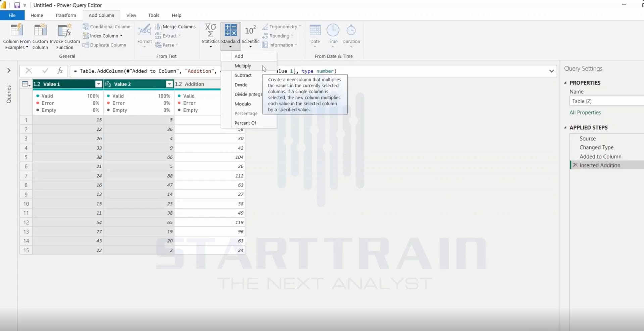Viewport: 644px width, 331px height.
Task: Open the Custom Column tool
Action: tap(40, 36)
